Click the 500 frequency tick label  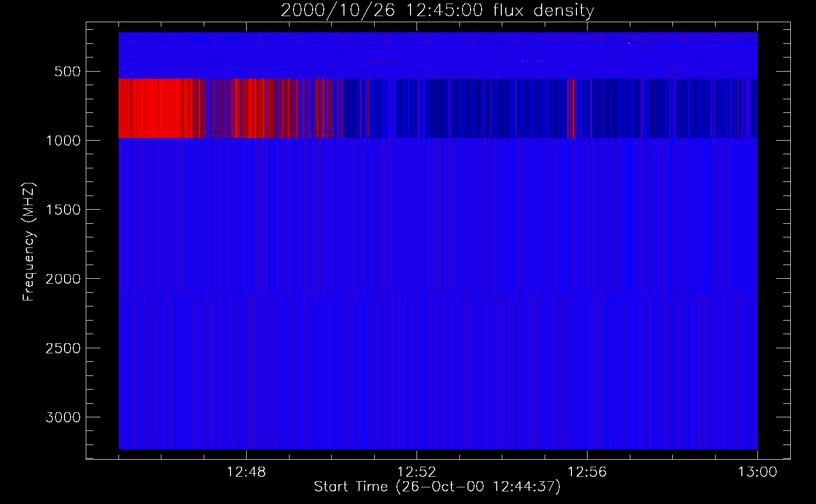(68, 72)
